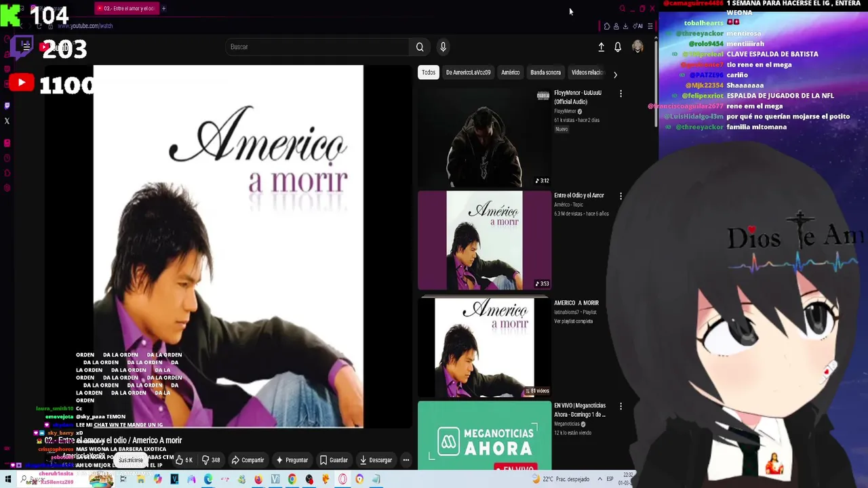868x488 pixels.
Task: Select the Todos filter chip
Action: 429,73
